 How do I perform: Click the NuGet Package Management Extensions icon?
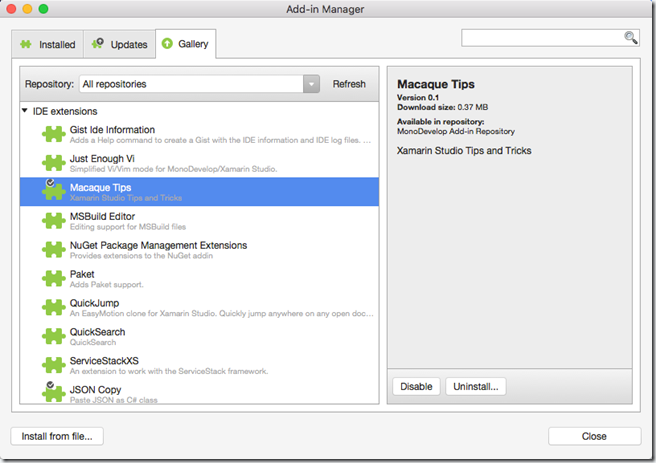click(54, 250)
